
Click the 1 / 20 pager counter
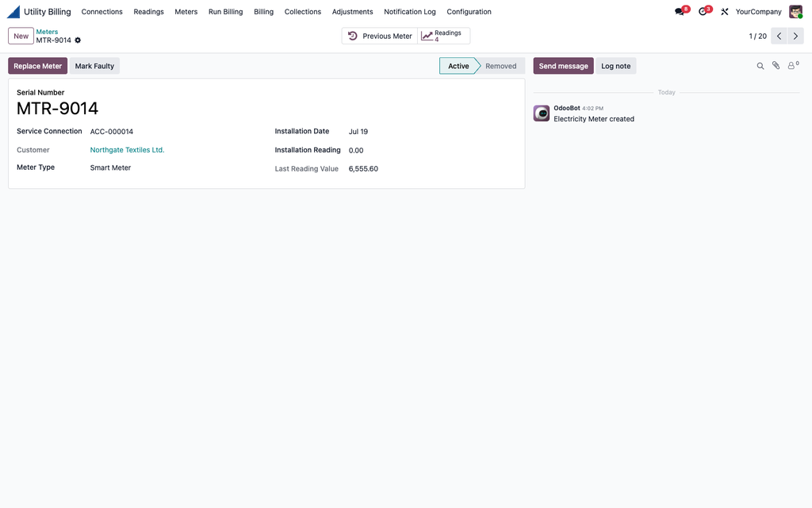757,37
